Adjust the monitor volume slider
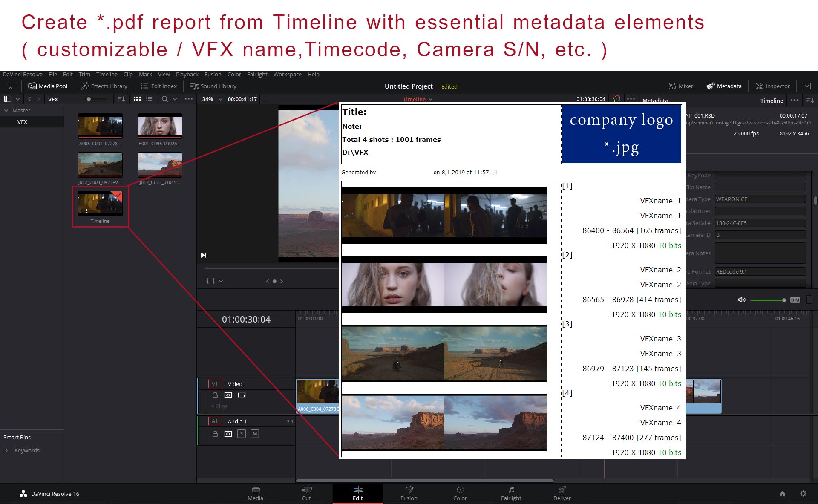The image size is (818, 504). (768, 300)
